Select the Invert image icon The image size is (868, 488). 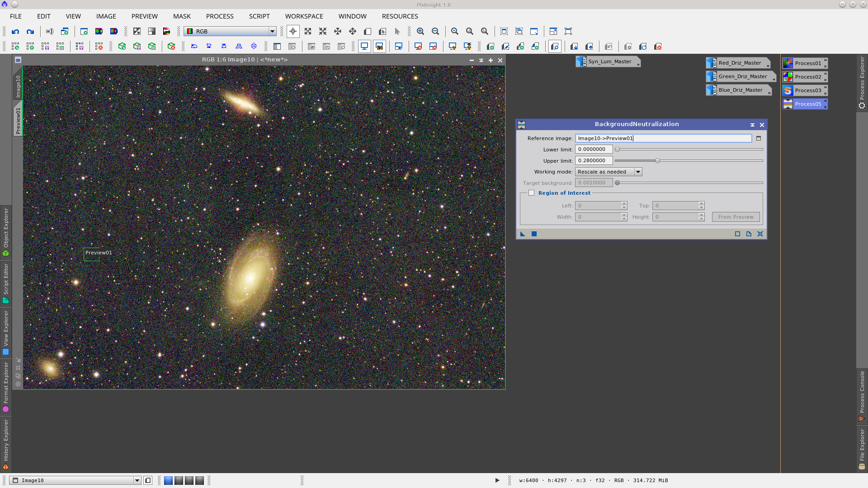(x=137, y=31)
